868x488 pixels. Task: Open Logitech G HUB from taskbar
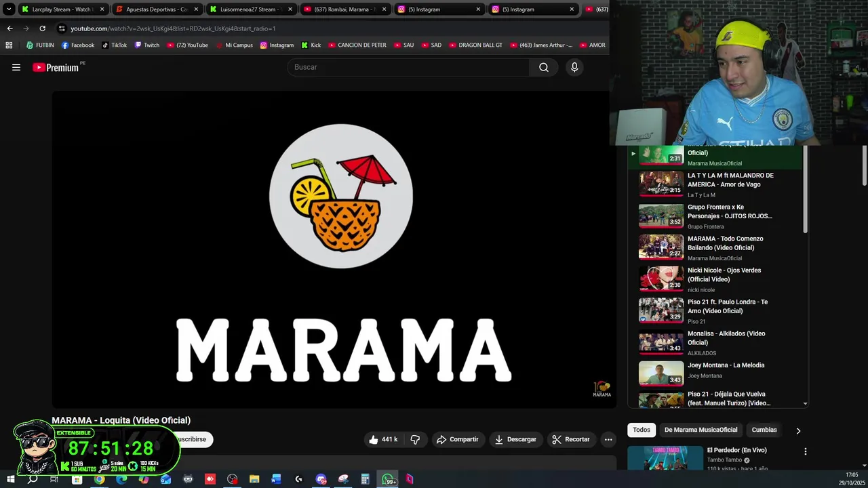[298, 479]
